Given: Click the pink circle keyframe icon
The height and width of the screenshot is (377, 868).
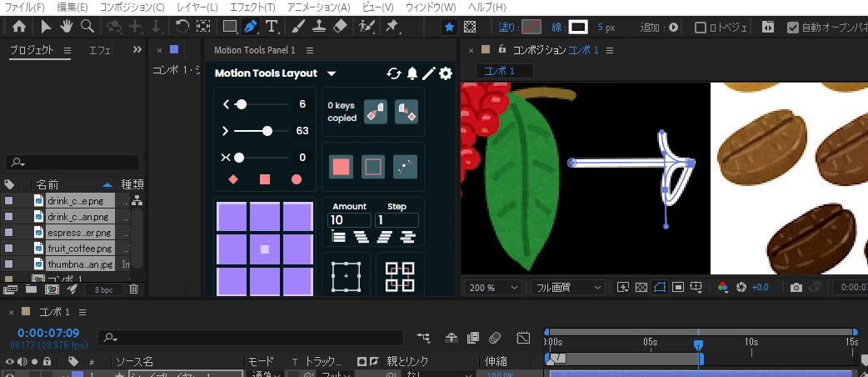Looking at the screenshot, I should point(297,179).
